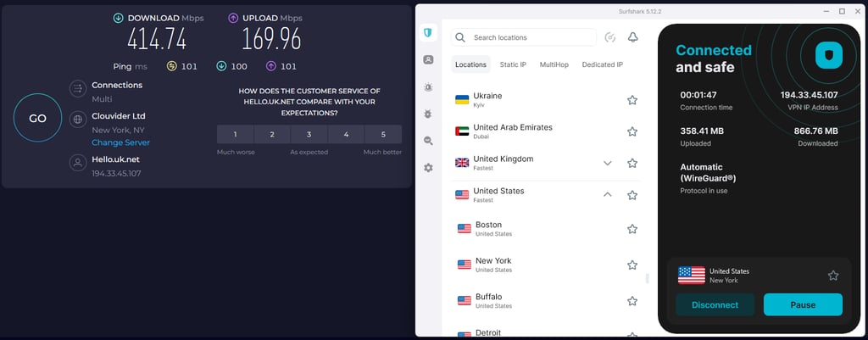
Task: Expand the United Kingdom server list
Action: pyautogui.click(x=607, y=164)
